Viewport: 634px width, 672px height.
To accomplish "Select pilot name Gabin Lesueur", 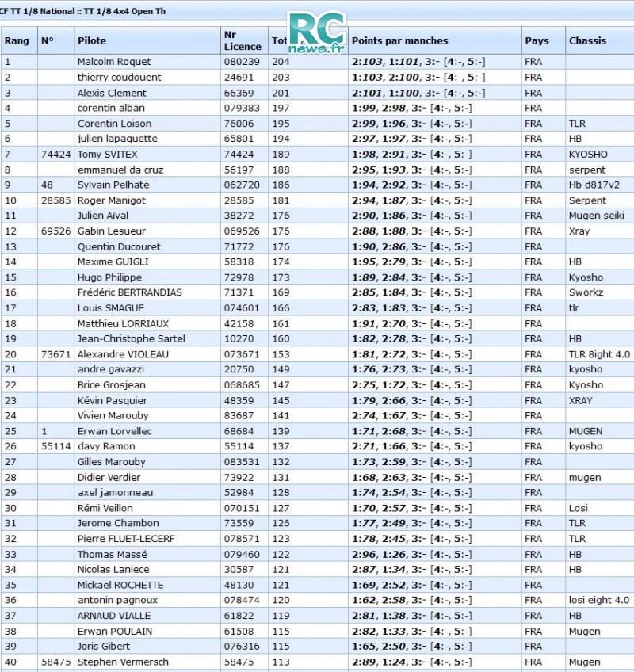I will pyautogui.click(x=112, y=231).
